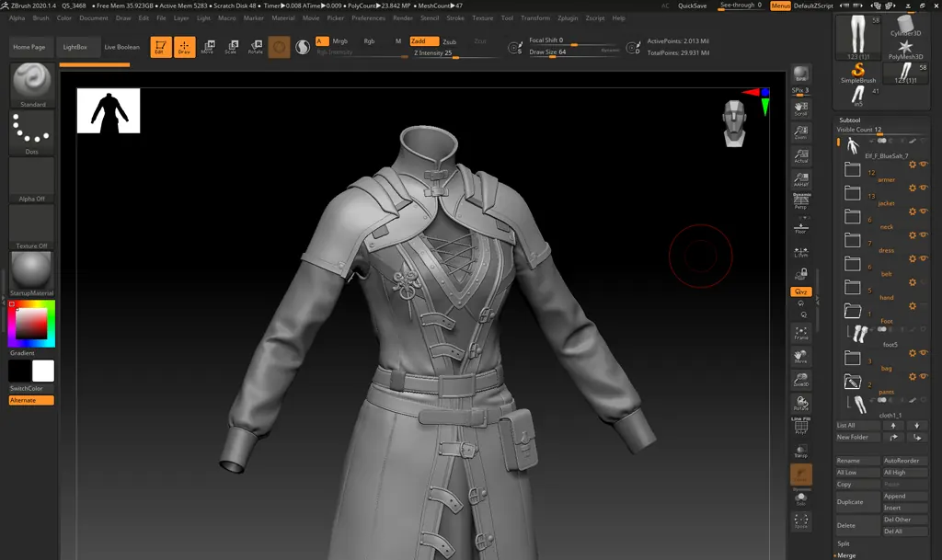
Task: Toggle Edit mode button
Action: pos(160,47)
